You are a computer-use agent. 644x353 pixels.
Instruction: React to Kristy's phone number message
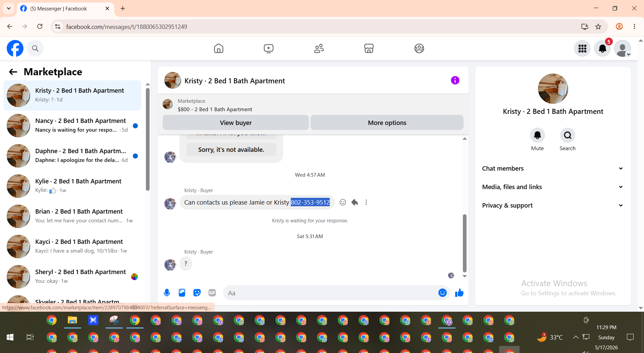point(342,202)
